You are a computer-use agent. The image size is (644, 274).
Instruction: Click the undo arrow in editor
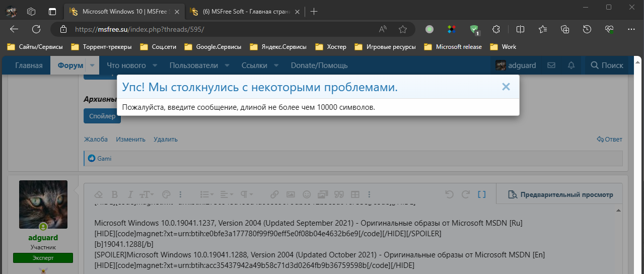pyautogui.click(x=450, y=194)
